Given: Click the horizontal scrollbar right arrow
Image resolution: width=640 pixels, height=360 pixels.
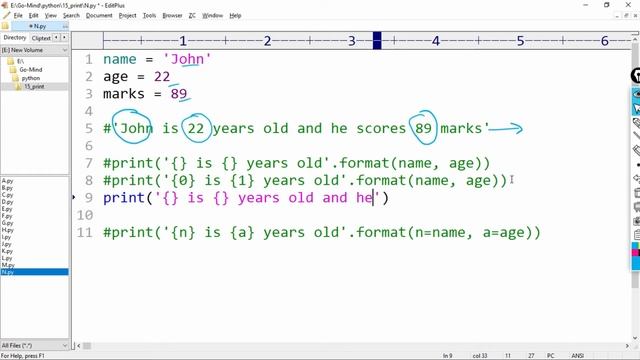Looking at the screenshot, I should coord(627,346).
